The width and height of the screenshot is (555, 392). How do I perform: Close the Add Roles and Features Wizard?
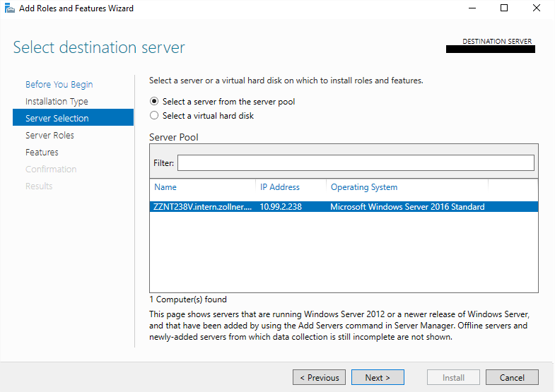(x=537, y=8)
